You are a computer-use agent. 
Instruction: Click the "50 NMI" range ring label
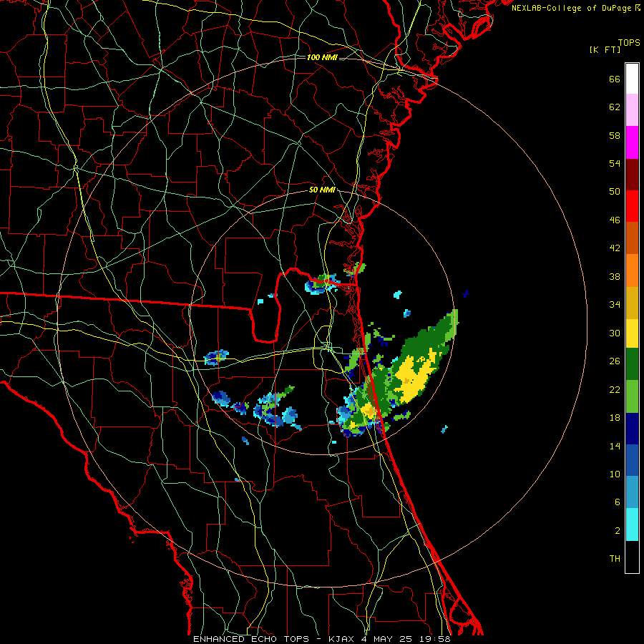322,190
